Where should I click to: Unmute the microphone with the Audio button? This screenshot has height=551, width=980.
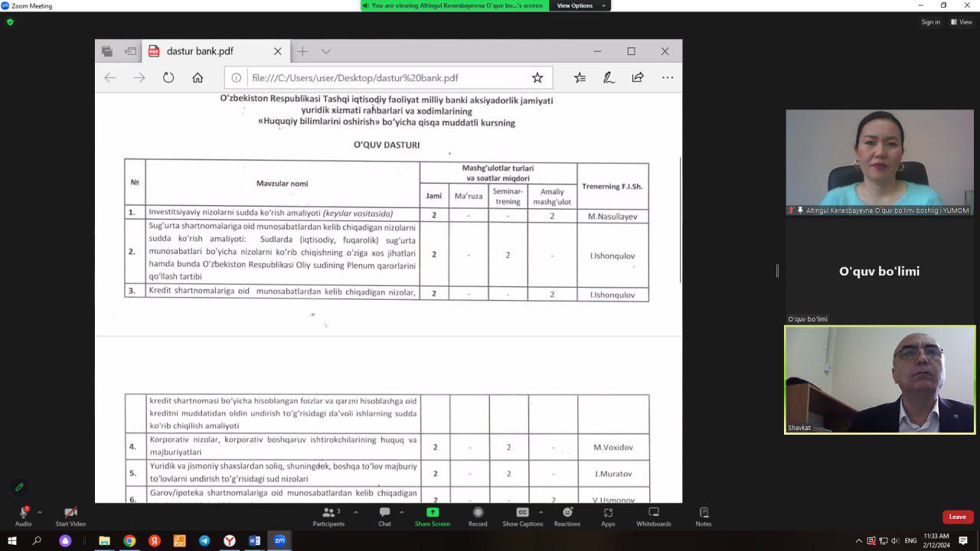(x=23, y=516)
